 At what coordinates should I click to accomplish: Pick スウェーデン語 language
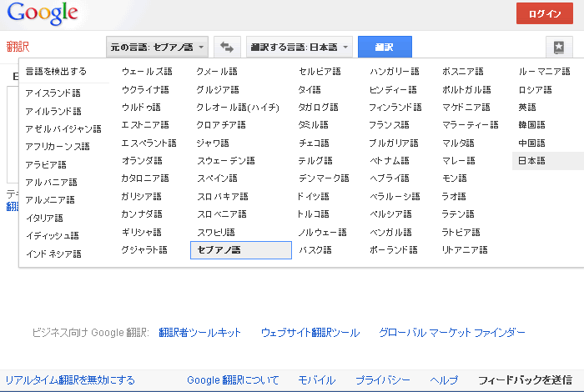(226, 160)
